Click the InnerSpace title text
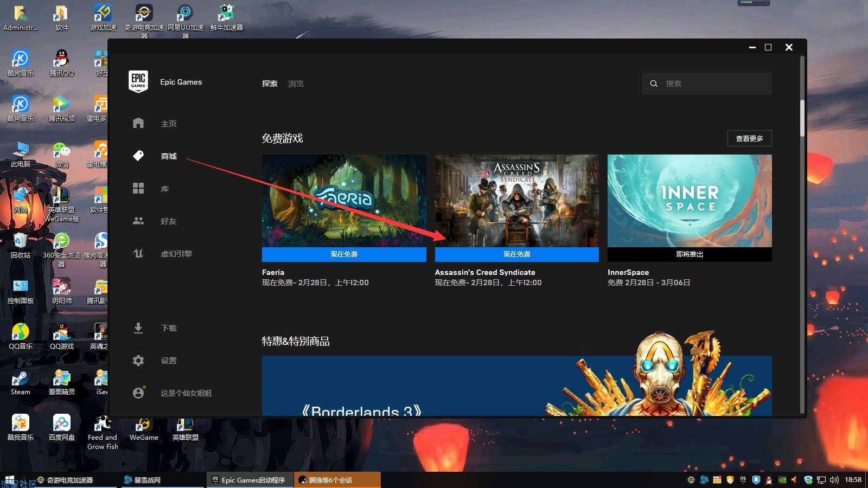 [x=628, y=272]
